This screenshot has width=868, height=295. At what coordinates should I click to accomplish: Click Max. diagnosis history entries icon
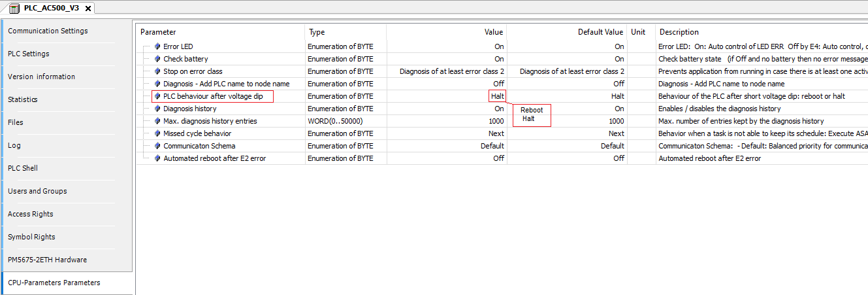(157, 121)
